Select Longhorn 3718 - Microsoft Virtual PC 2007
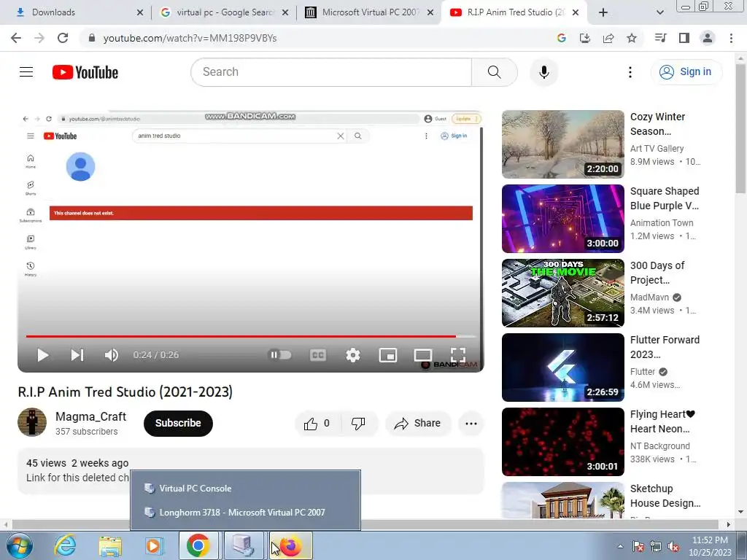The image size is (747, 560). pyautogui.click(x=245, y=513)
